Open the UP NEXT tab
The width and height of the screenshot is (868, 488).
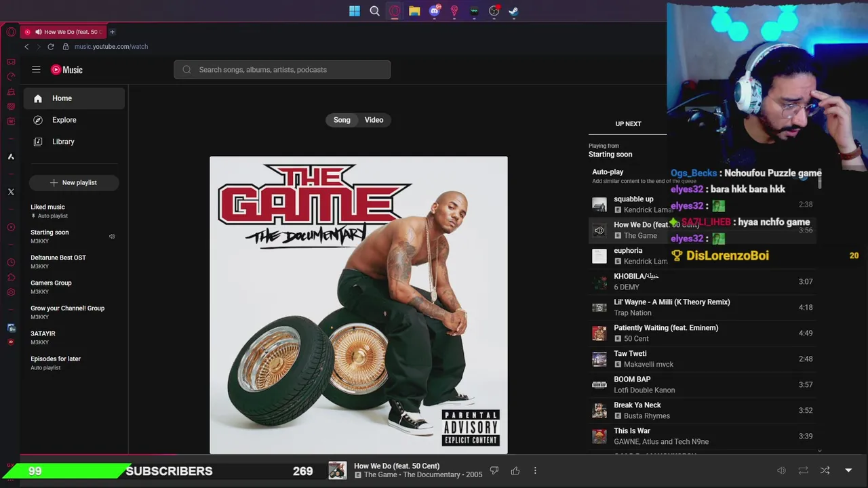pos(628,123)
